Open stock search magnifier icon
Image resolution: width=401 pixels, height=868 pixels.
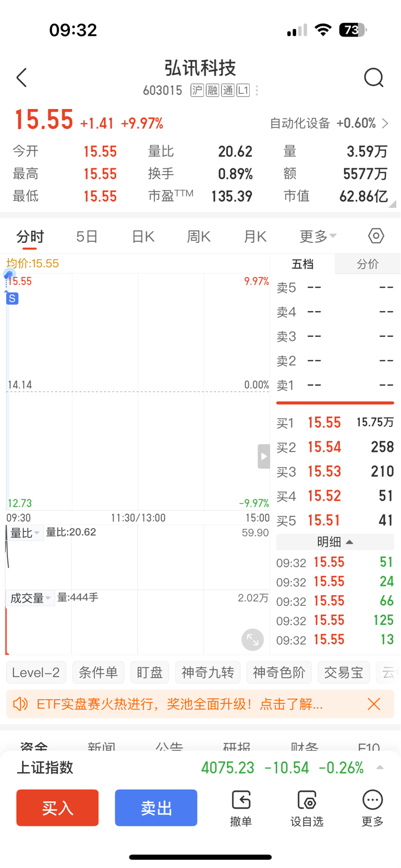[x=373, y=78]
